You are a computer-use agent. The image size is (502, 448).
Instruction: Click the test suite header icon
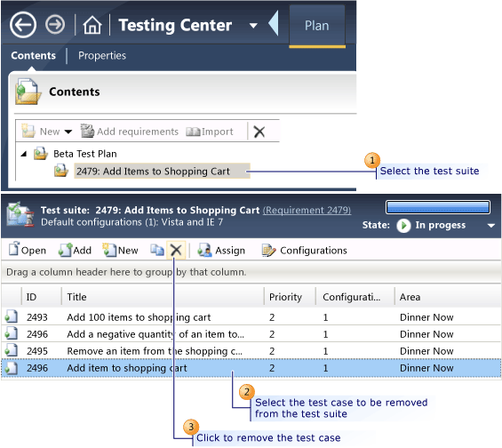tap(20, 214)
